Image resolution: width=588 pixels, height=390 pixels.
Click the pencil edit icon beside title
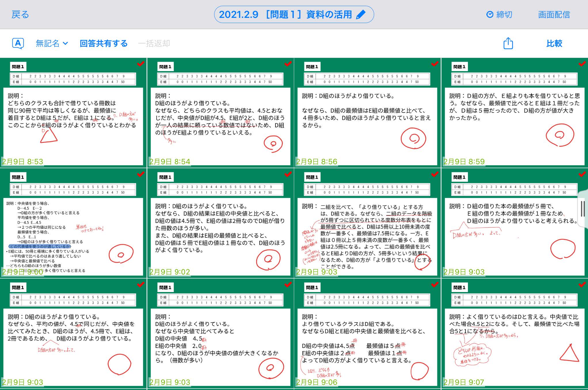pos(361,14)
